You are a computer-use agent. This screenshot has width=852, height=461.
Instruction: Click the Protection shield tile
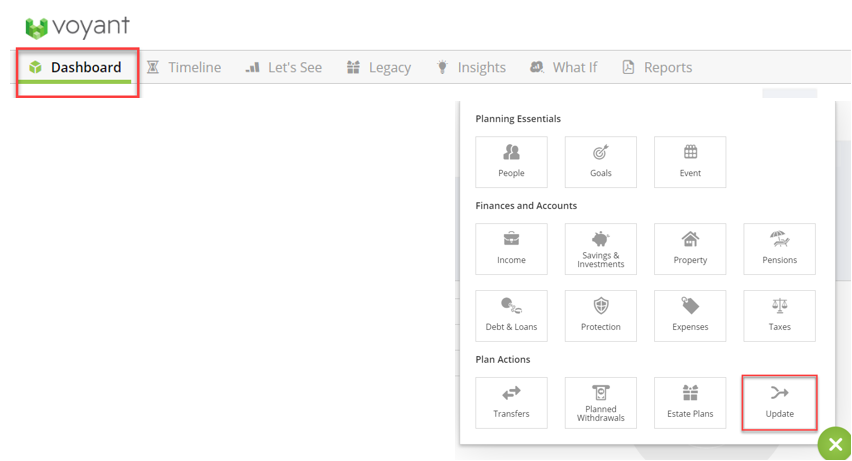600,316
